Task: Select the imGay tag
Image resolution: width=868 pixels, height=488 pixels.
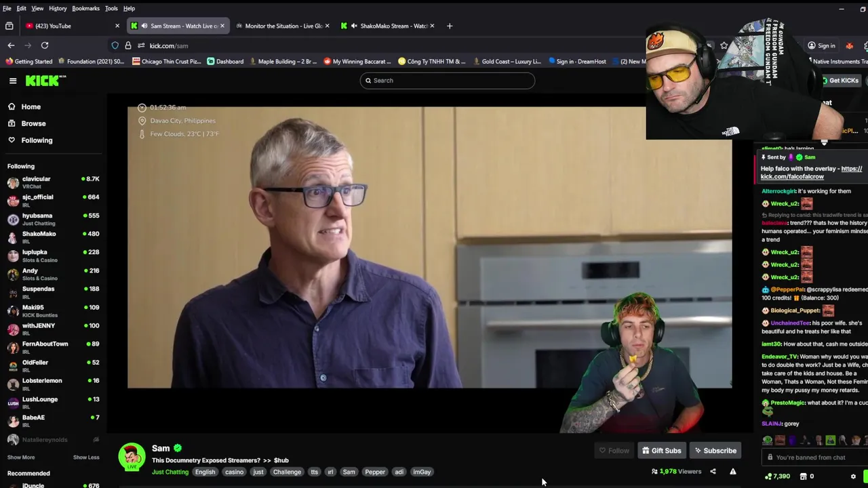Action: (422, 472)
